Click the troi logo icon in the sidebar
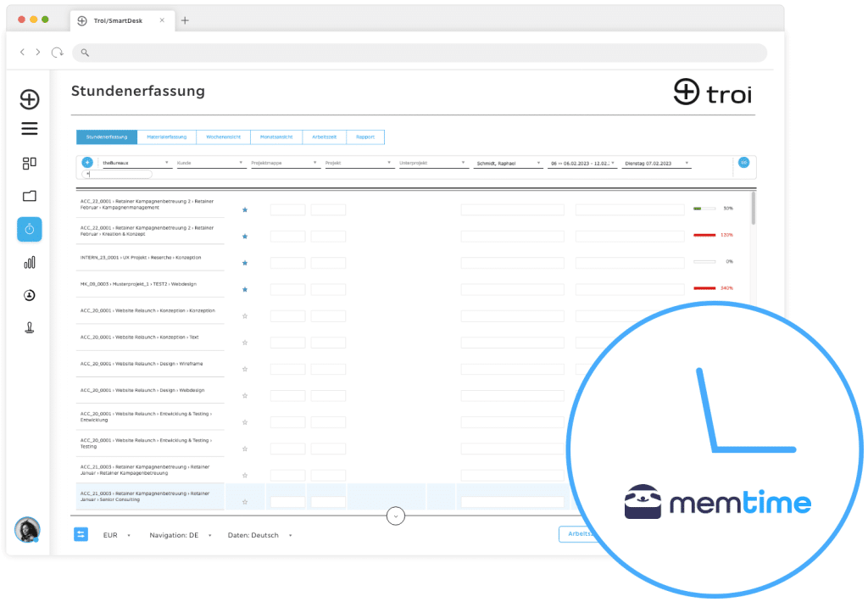 (30, 99)
